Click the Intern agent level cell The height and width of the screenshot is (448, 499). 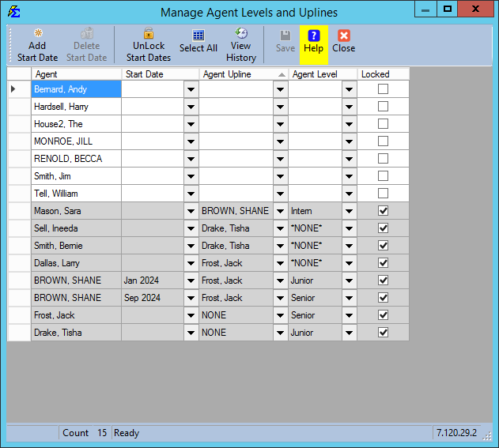point(315,211)
